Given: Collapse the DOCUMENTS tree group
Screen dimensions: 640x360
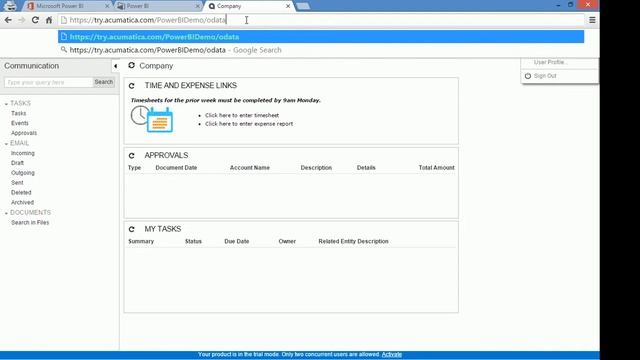Looking at the screenshot, I should (x=6, y=213).
